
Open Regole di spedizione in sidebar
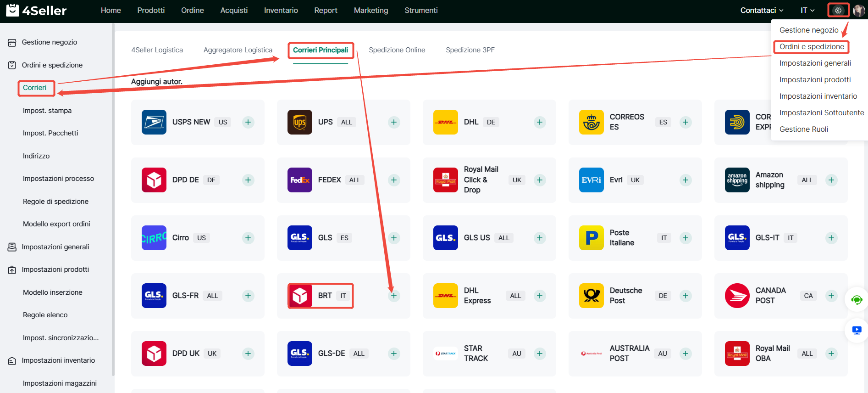55,202
